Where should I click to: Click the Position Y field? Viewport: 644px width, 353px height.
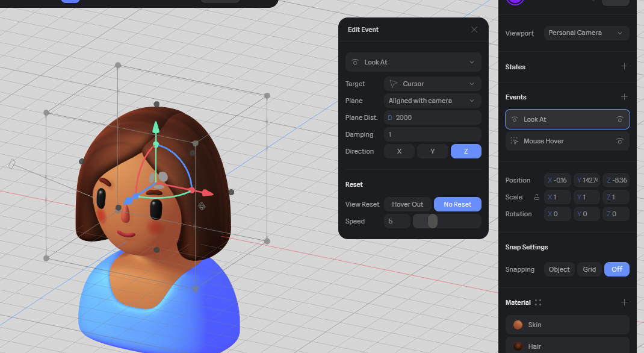586,180
